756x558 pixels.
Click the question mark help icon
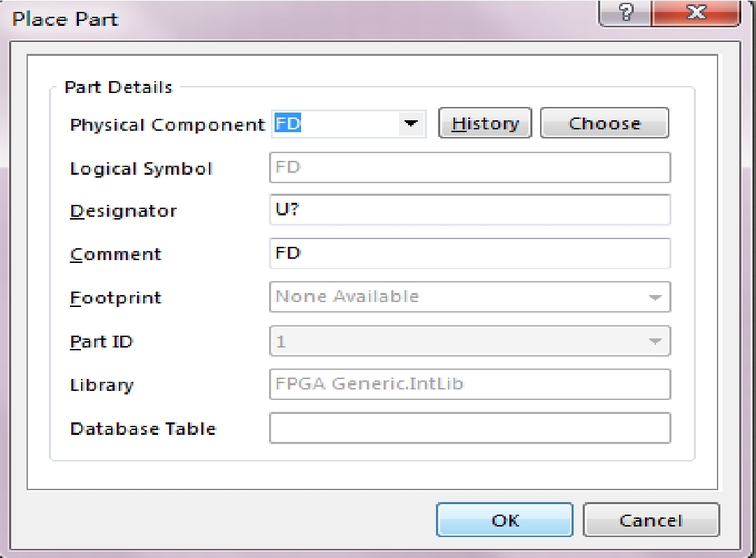pyautogui.click(x=625, y=12)
